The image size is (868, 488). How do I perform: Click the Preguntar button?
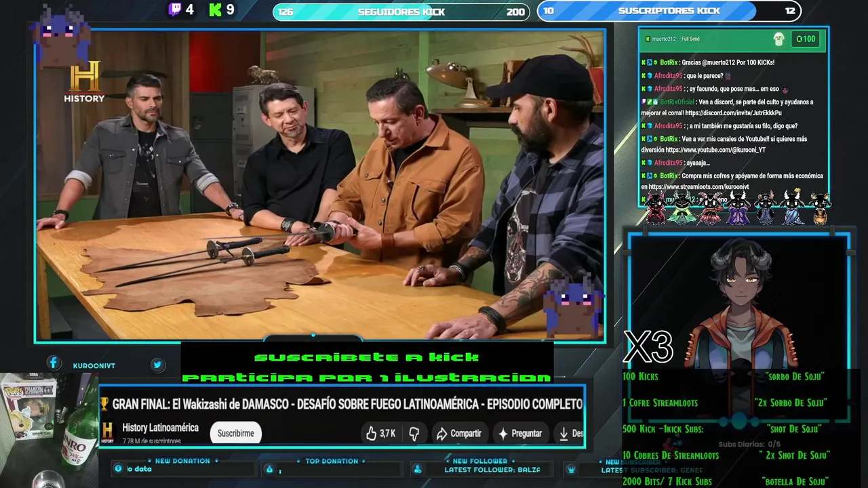click(520, 433)
